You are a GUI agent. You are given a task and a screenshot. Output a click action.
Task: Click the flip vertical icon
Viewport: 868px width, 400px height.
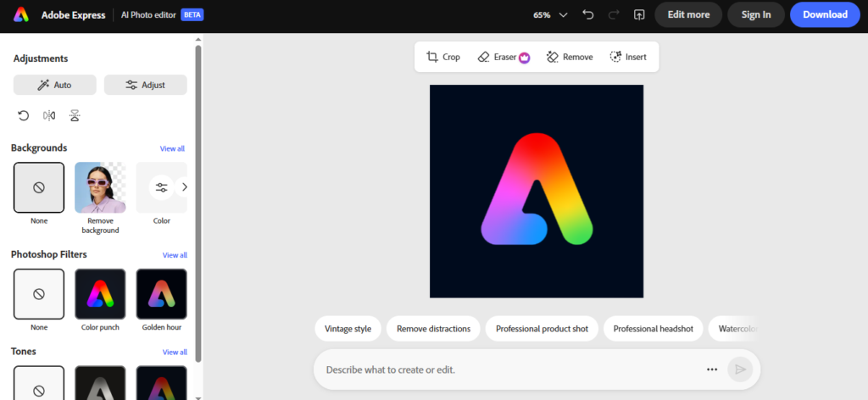click(75, 115)
